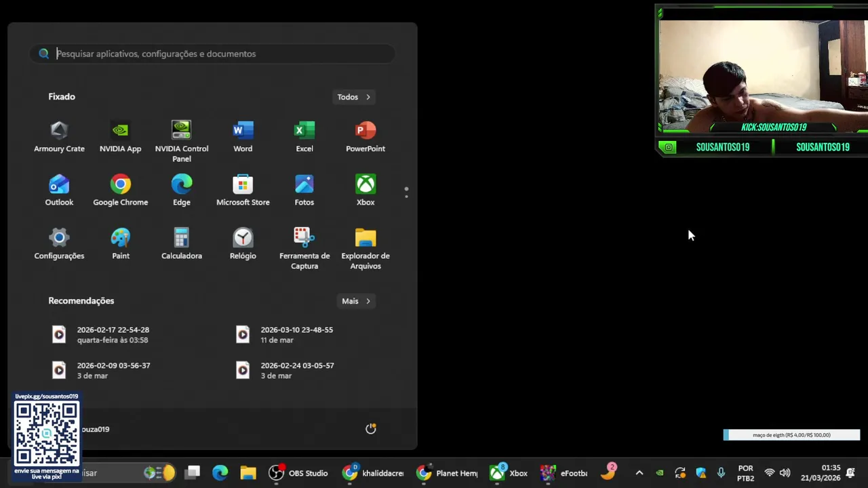Switch to khaliddacre Chrome window in taskbar

pos(372,473)
